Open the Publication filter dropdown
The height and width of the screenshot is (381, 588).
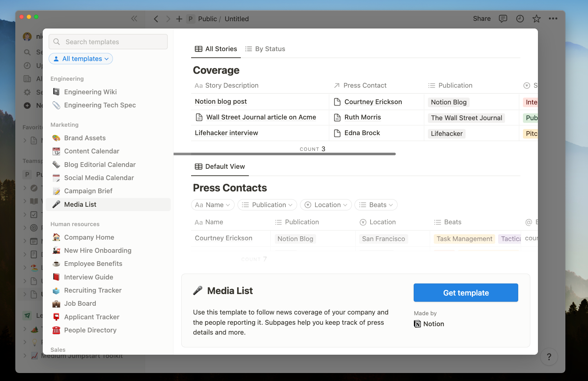point(268,205)
